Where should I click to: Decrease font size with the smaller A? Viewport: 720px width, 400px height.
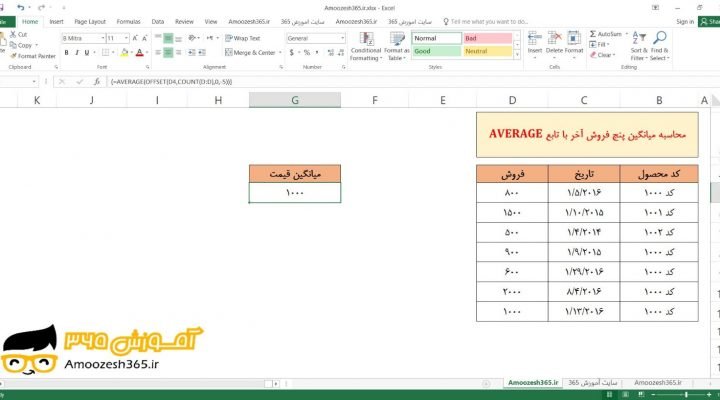[x=145, y=38]
